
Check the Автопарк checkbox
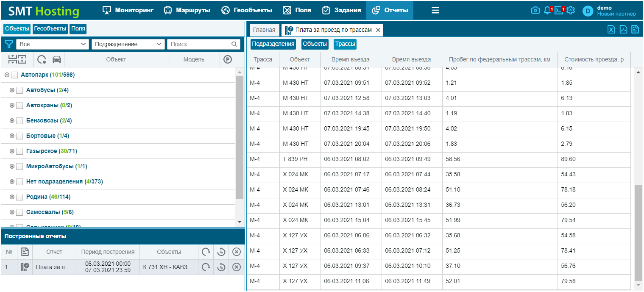[x=14, y=75]
